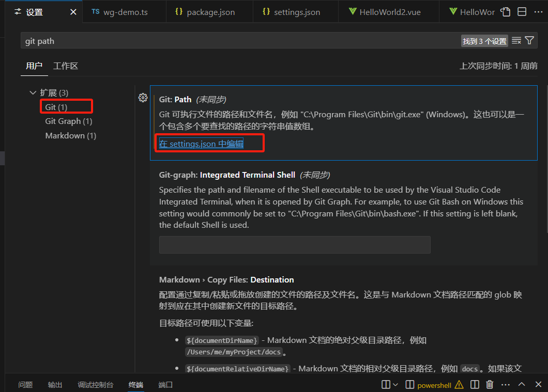Click the Git-graph: Integrated Terminal Shell title
The width and height of the screenshot is (548, 392).
tap(227, 175)
